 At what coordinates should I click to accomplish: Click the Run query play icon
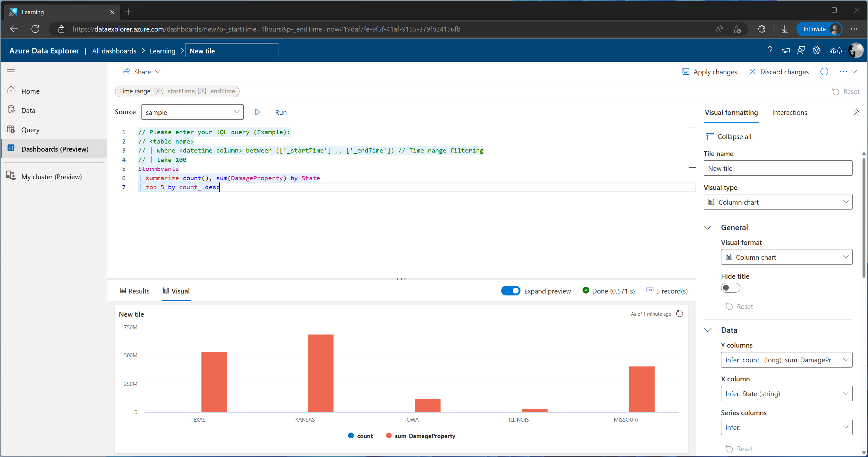[x=258, y=112]
